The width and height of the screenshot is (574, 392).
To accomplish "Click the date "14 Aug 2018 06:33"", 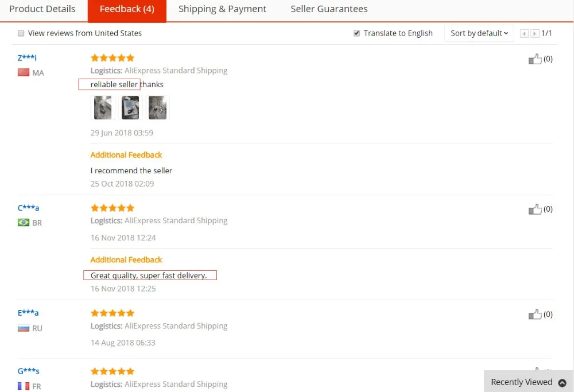I will click(123, 343).
